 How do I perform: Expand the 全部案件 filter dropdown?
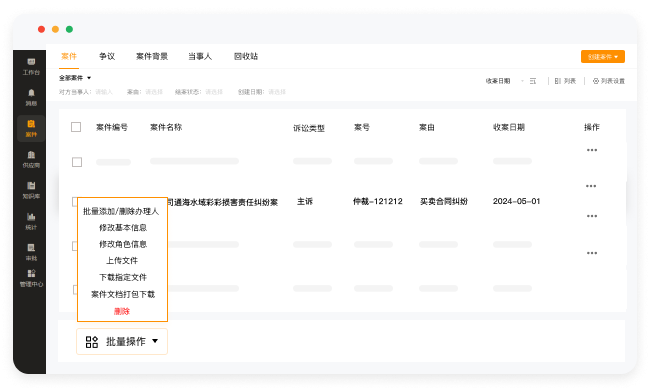pyautogui.click(x=75, y=78)
